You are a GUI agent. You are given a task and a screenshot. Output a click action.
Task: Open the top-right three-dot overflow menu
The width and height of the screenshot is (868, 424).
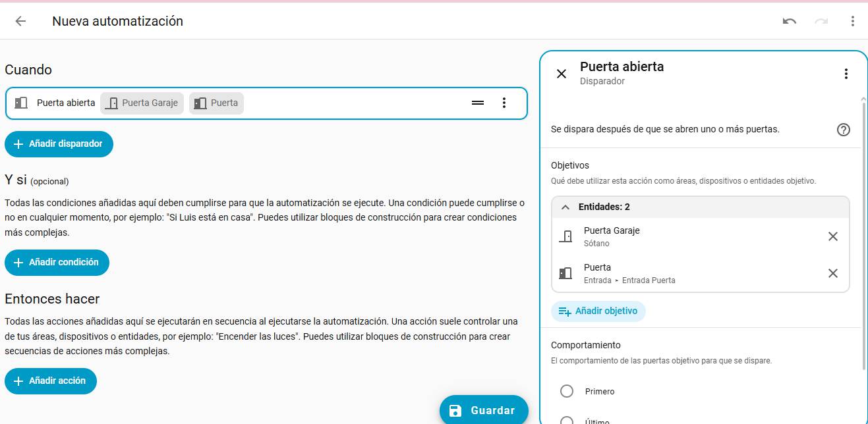pos(852,21)
